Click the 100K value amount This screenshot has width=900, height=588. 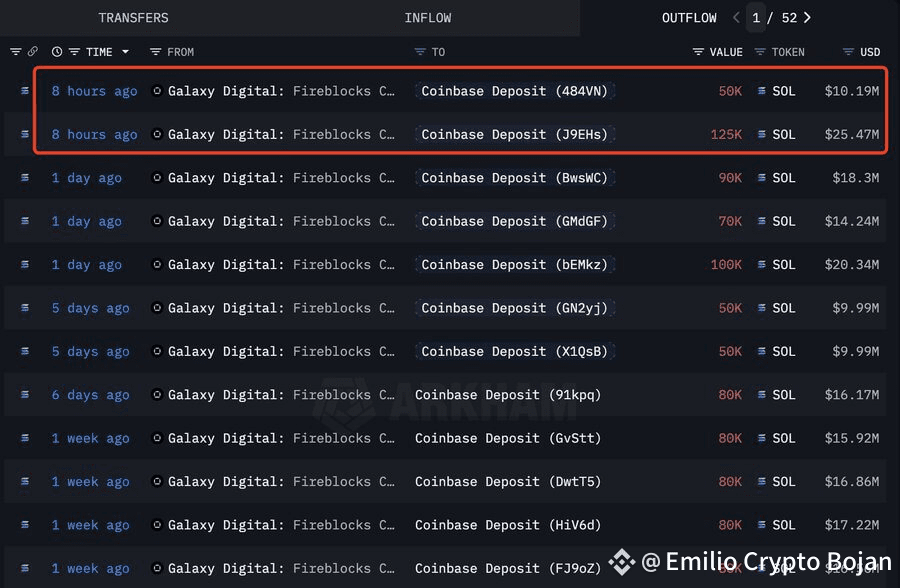tap(726, 265)
